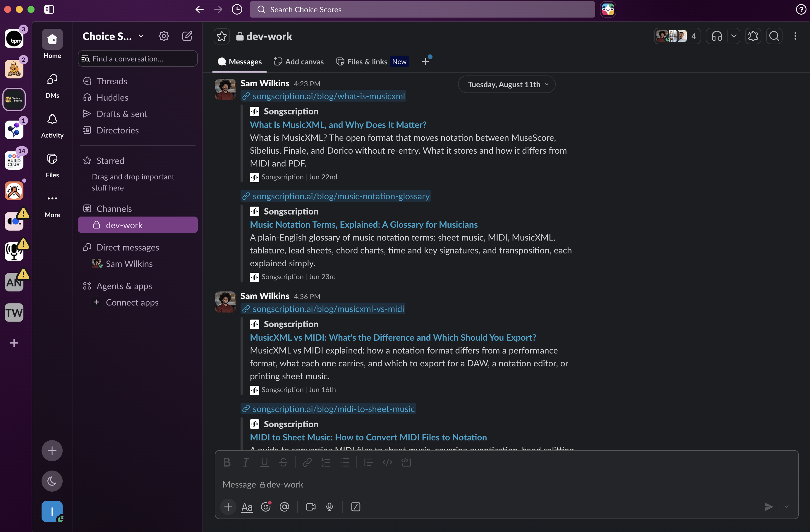Image resolution: width=810 pixels, height=532 pixels.
Task: Compose a new message
Action: pos(187,36)
